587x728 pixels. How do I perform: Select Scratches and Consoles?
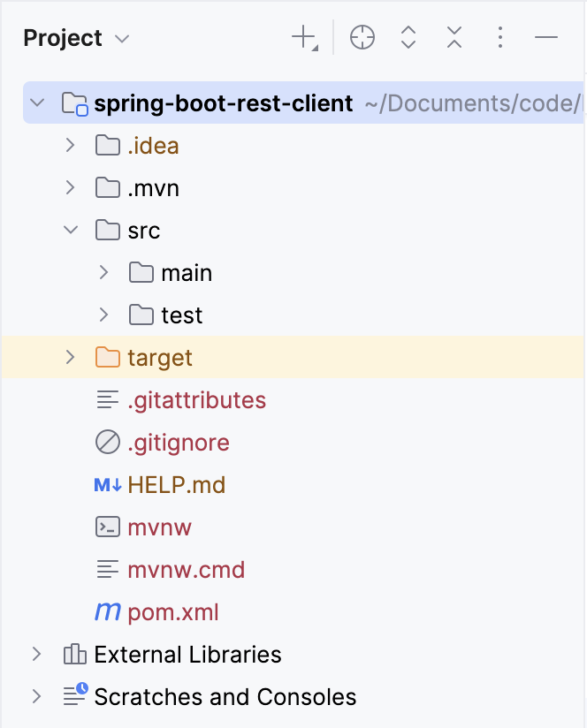coord(225,697)
